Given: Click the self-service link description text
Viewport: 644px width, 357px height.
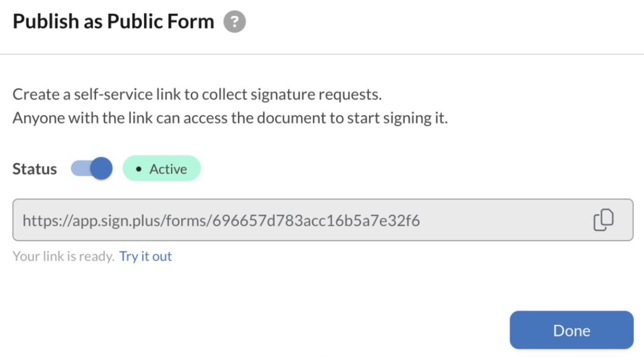Looking at the screenshot, I should [x=197, y=95].
